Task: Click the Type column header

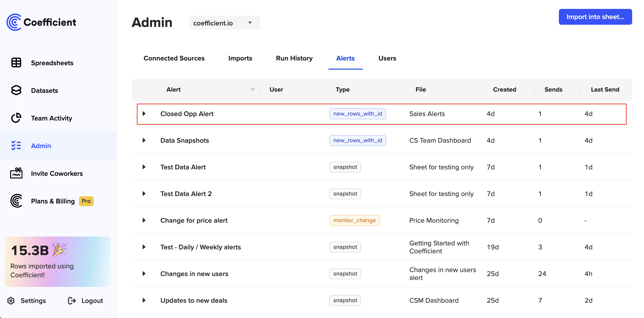Action: [x=342, y=90]
